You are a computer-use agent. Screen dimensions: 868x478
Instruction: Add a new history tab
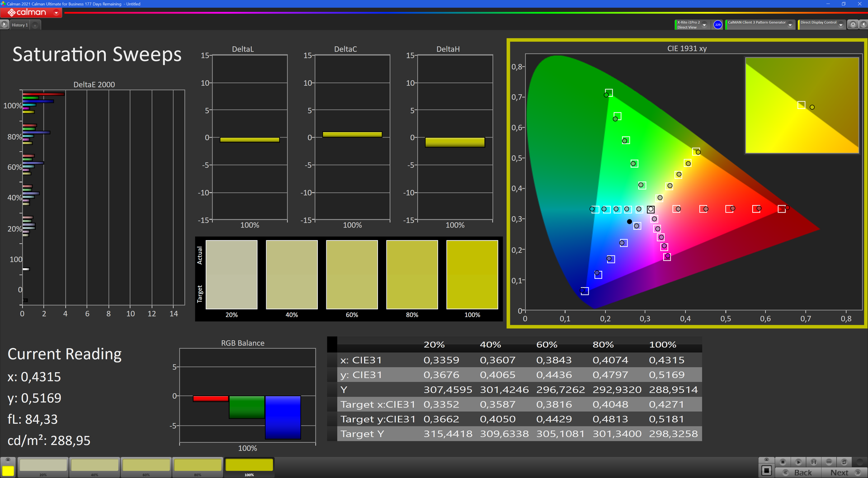(35, 25)
